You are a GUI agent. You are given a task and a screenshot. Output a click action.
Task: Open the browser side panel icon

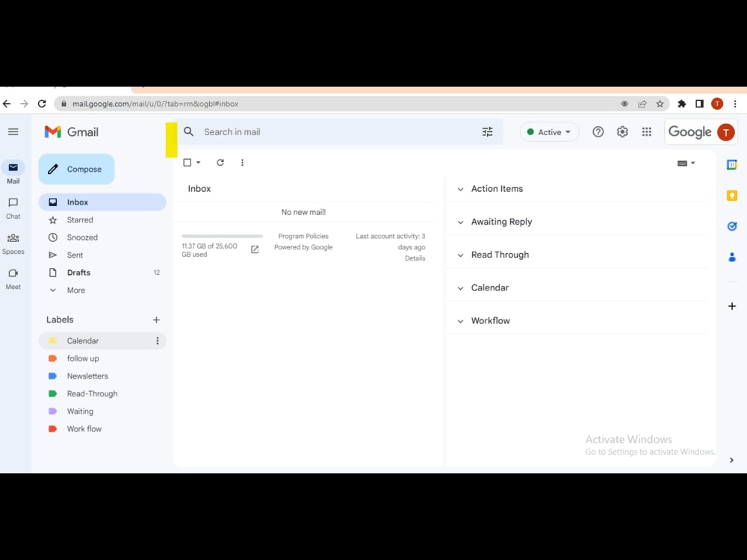(699, 103)
